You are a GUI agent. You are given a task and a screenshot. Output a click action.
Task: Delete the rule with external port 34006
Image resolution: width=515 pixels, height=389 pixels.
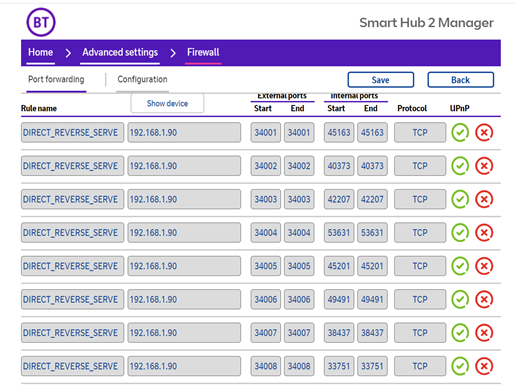coord(484,299)
